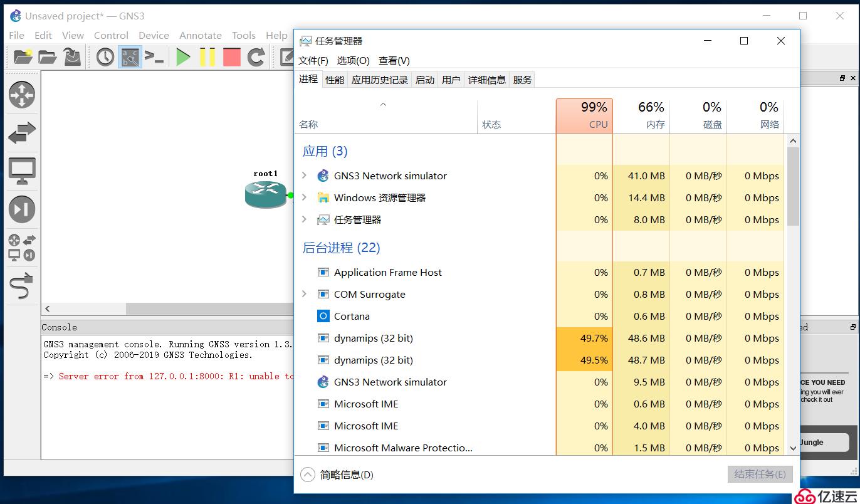Switch to the 进程 tab
Screen dimensions: 860x504
[308, 79]
